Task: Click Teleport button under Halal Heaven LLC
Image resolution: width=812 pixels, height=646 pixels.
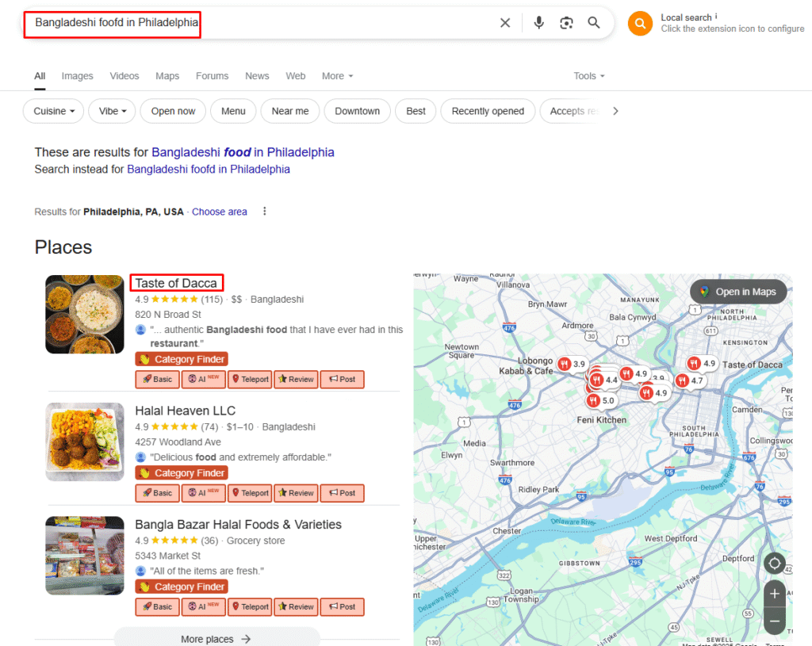Action: (250, 493)
